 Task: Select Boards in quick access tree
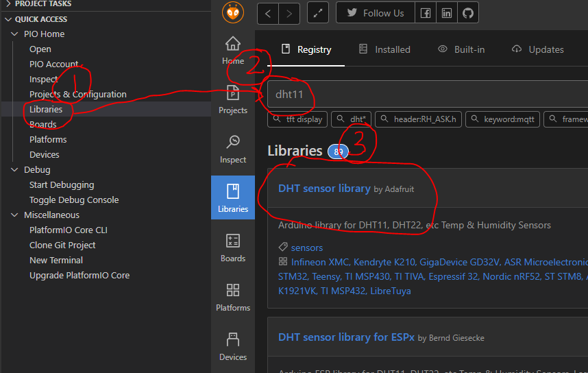[x=42, y=124]
